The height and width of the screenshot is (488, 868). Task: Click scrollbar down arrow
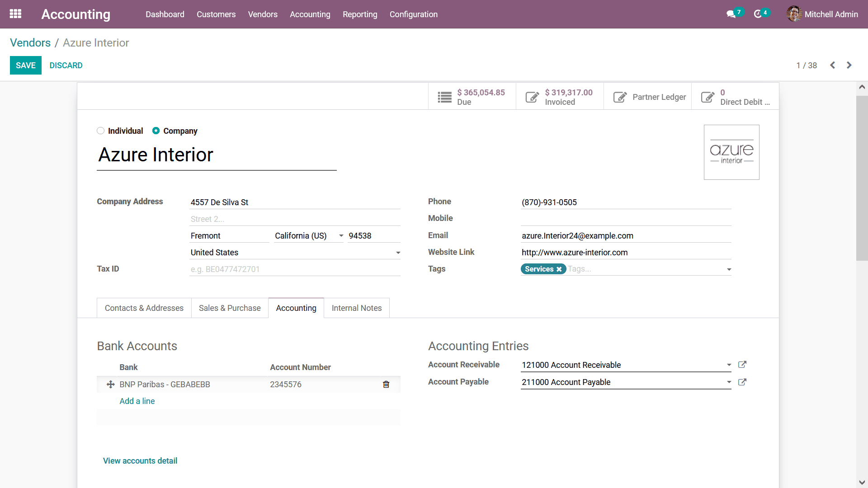(862, 483)
